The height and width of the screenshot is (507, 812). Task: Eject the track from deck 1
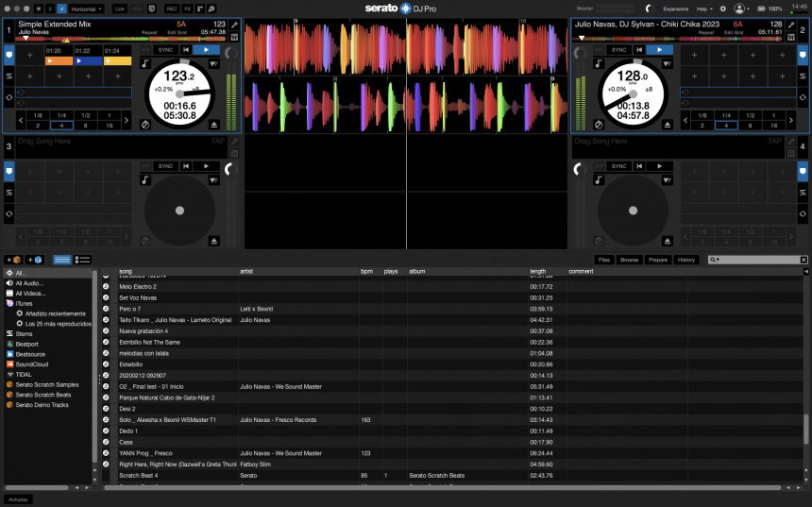(214, 125)
